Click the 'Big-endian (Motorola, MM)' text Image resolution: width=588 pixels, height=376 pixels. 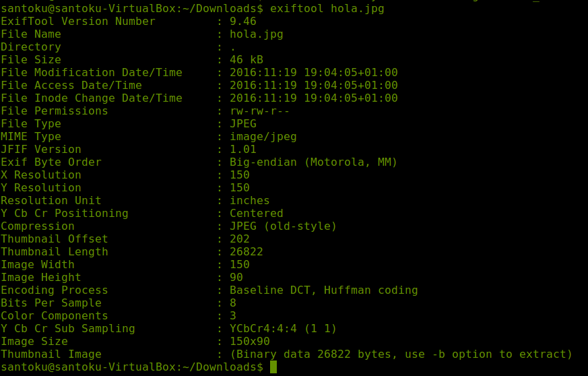click(x=313, y=162)
